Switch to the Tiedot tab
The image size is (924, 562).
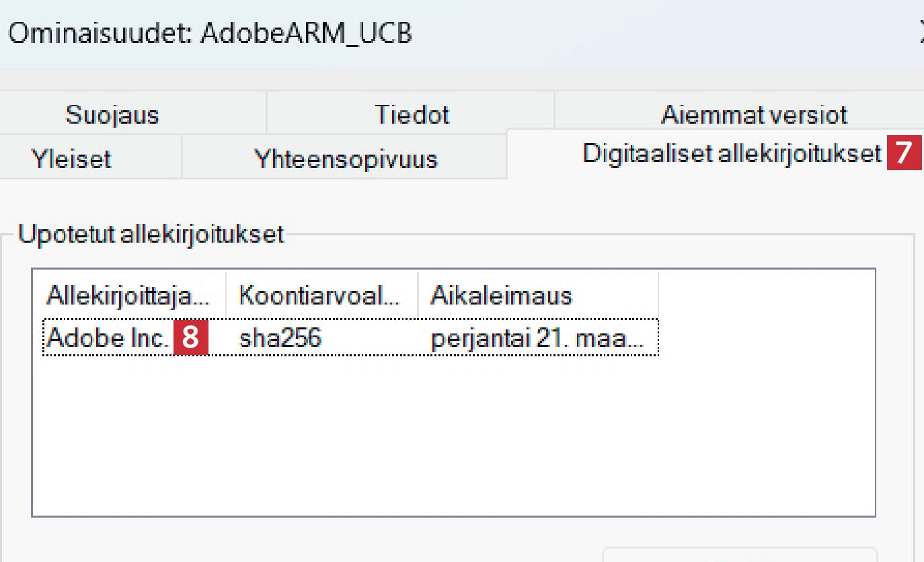(x=412, y=115)
